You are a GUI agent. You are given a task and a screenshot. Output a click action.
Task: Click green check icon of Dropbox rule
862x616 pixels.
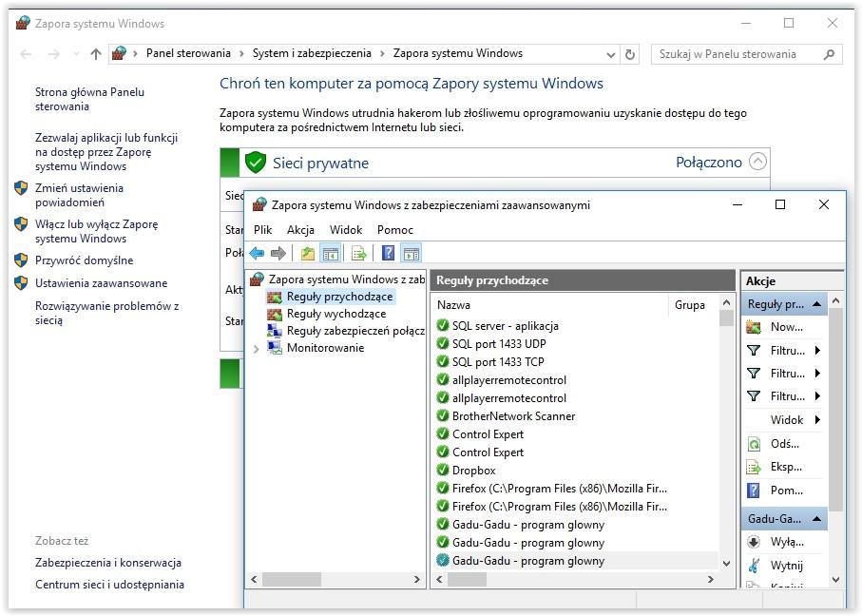(442, 471)
